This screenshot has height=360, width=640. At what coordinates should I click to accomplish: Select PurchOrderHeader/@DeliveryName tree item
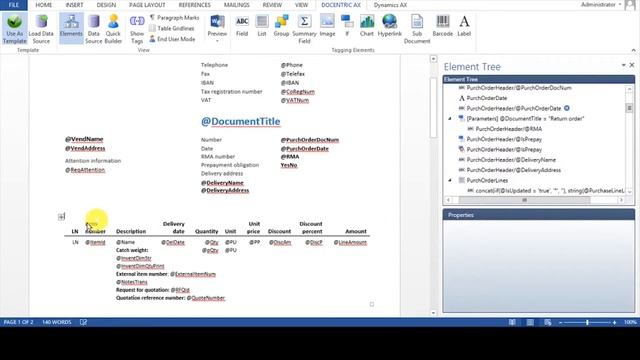point(511,160)
